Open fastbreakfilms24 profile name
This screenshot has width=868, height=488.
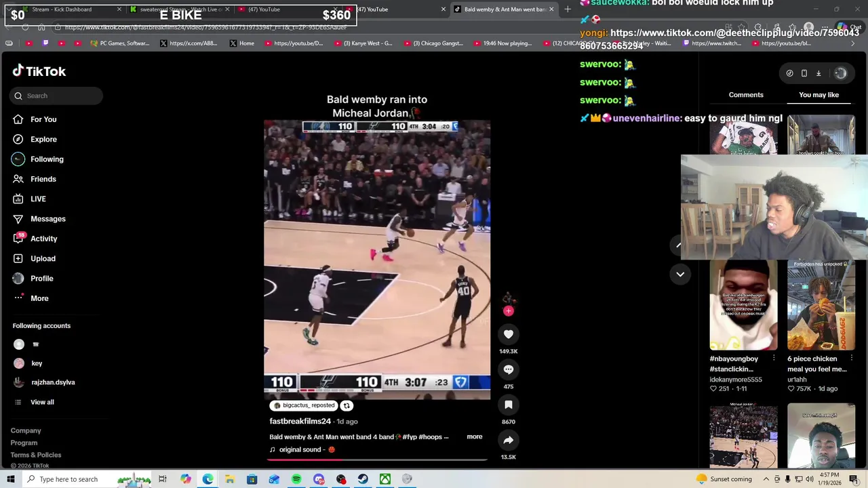[x=300, y=421]
